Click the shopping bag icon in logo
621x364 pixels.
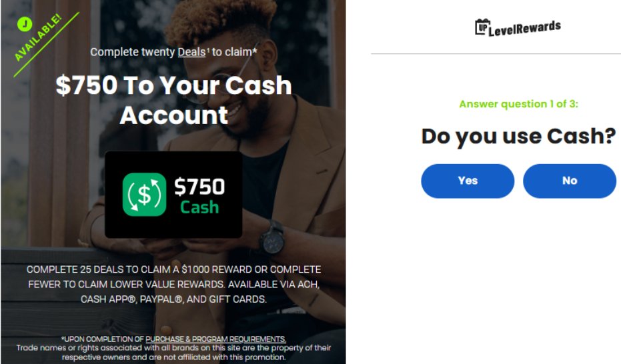[482, 27]
